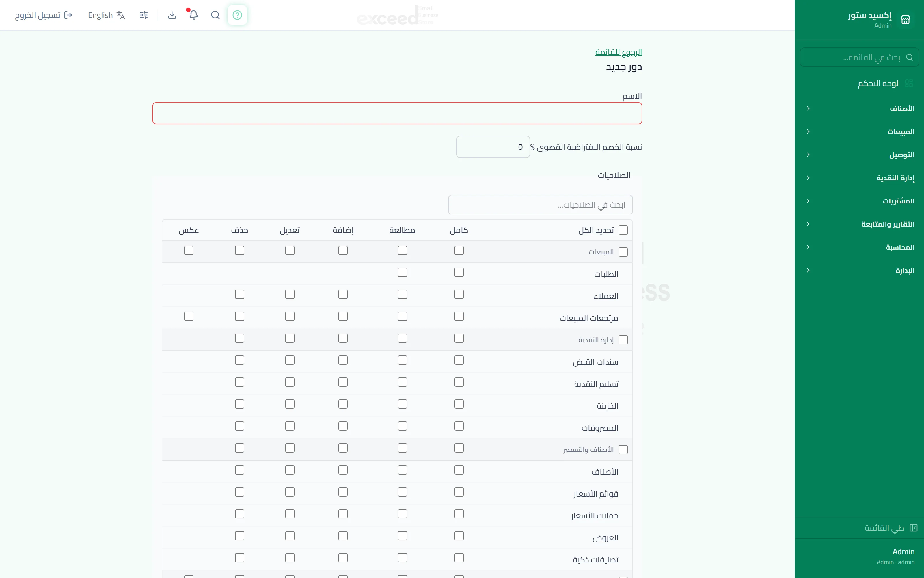924x578 pixels.
Task: Click the حذف column header
Action: pos(239,230)
